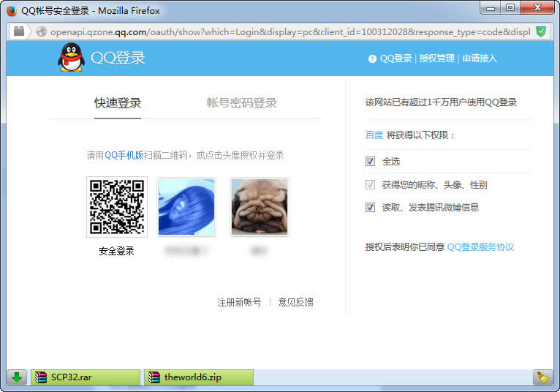Open the SCP32.rar download item
Image resolution: width=560 pixels, height=392 pixels.
[x=85, y=377]
